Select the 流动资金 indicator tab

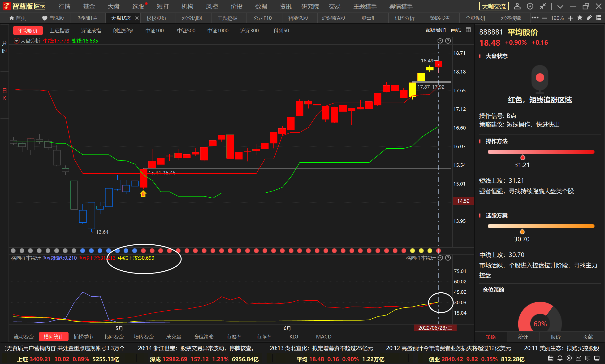[23, 337]
